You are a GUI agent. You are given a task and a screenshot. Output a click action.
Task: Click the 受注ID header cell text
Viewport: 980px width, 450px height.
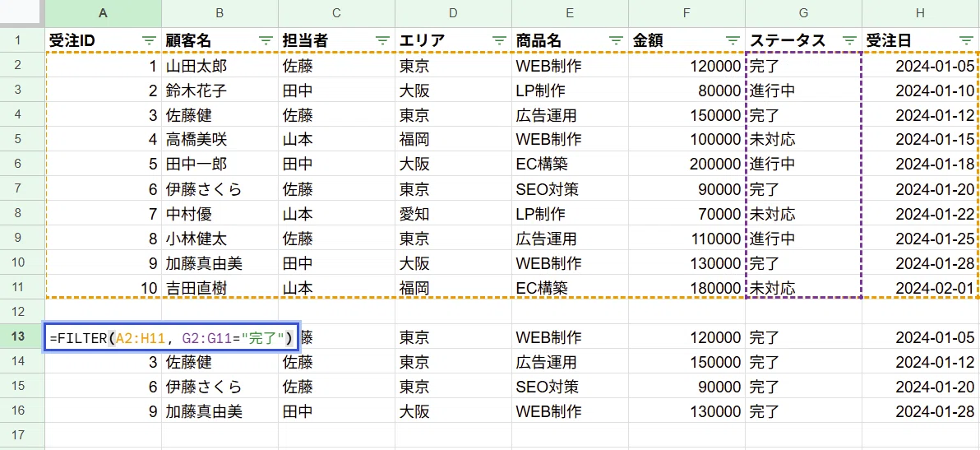(x=72, y=40)
